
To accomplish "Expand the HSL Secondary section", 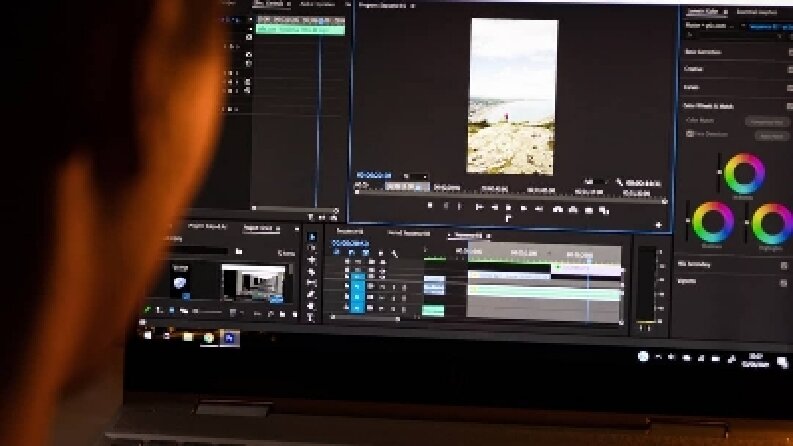I will coord(694,264).
